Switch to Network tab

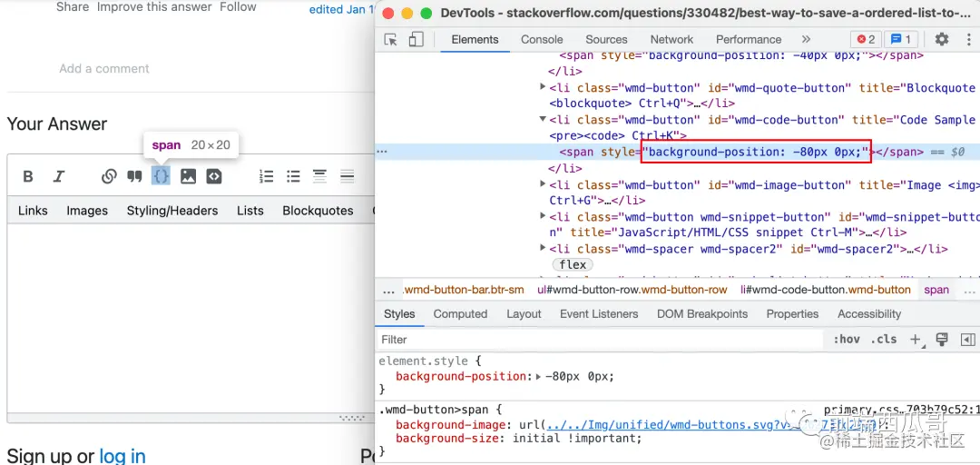click(671, 39)
